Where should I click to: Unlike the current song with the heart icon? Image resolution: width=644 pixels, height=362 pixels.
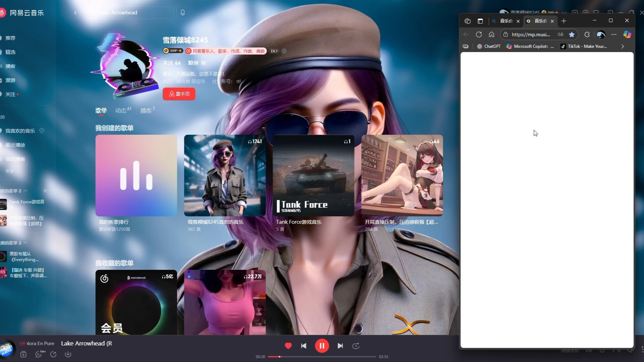point(288,346)
